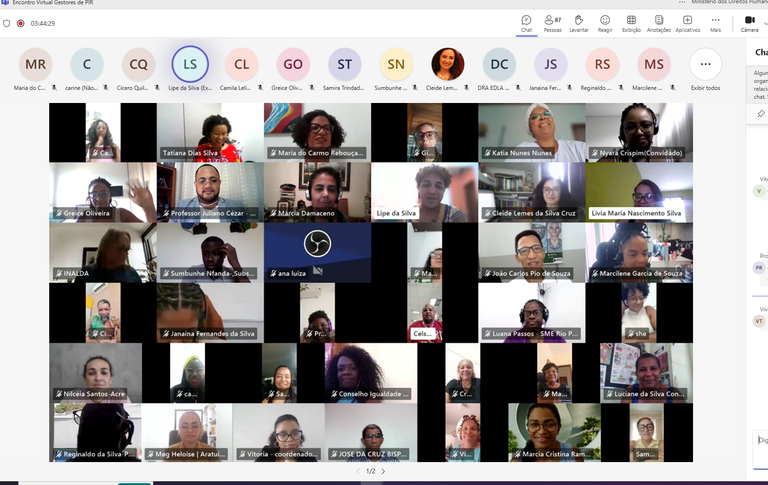Select the 'she' video tile
Image resolution: width=768 pixels, height=485 pixels.
[x=639, y=313]
